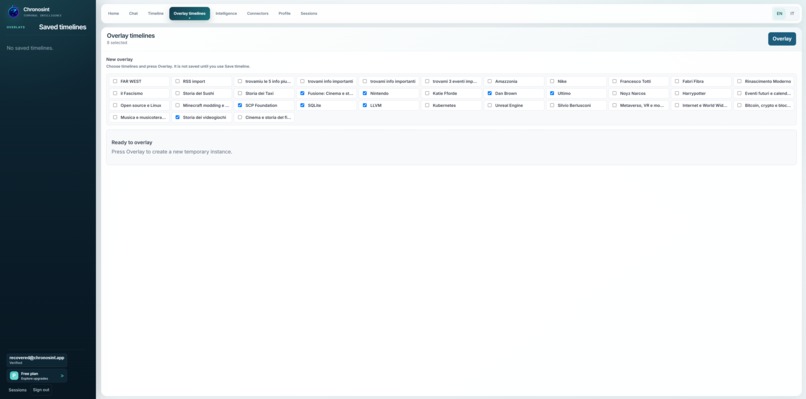Click the account email card in the sidebar footer
This screenshot has height=399, width=806.
[36, 359]
